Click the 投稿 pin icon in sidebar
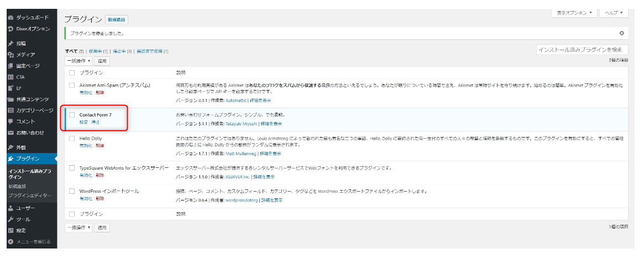 [11, 43]
